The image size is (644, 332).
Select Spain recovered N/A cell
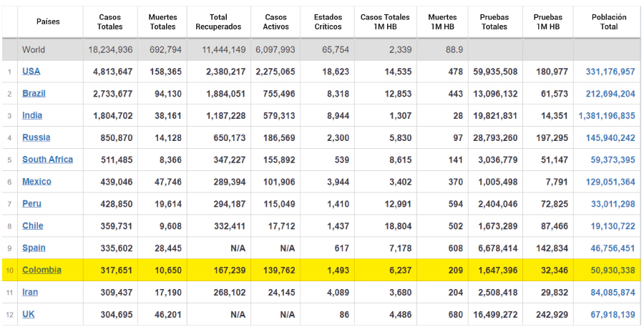tap(238, 248)
